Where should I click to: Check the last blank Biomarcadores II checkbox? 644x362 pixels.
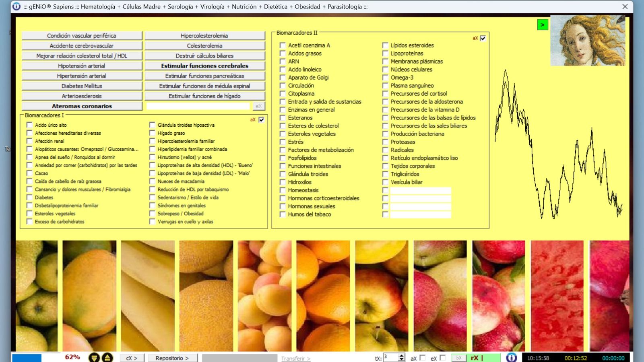[385, 214]
